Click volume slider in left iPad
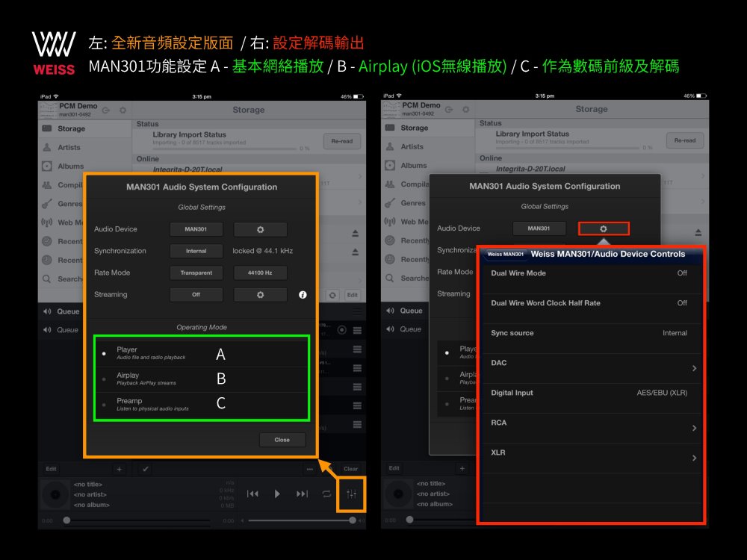747x560 pixels. (x=300, y=520)
